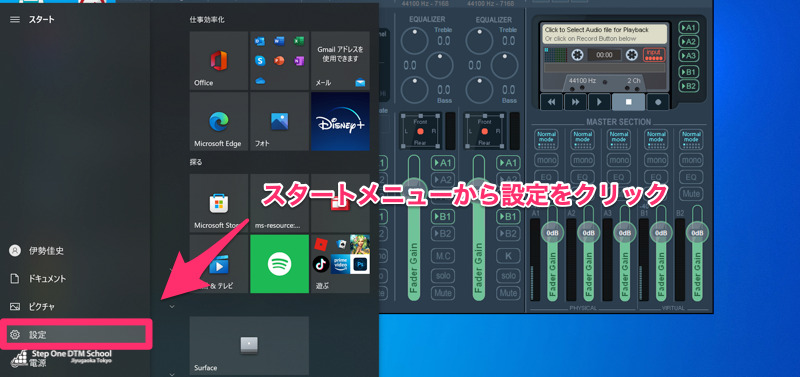Image resolution: width=800 pixels, height=377 pixels.
Task: Toggle Mute below the M.C strip's solo
Action: point(443,293)
